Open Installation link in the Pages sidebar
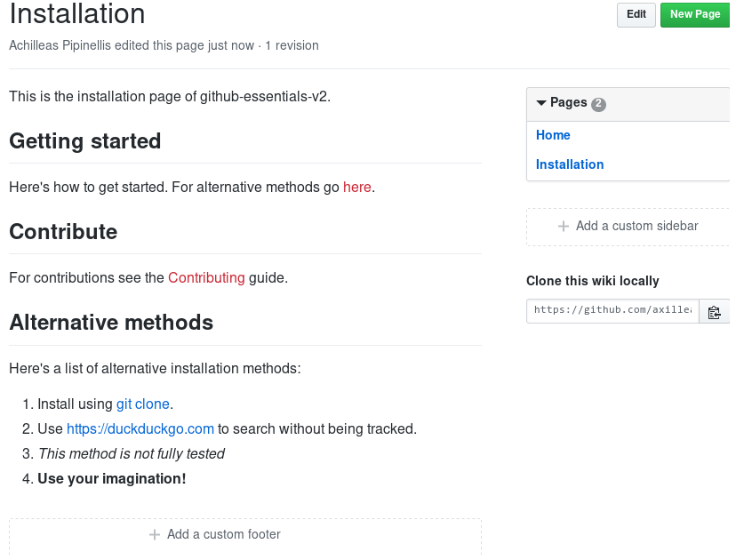736x560 pixels. [570, 164]
